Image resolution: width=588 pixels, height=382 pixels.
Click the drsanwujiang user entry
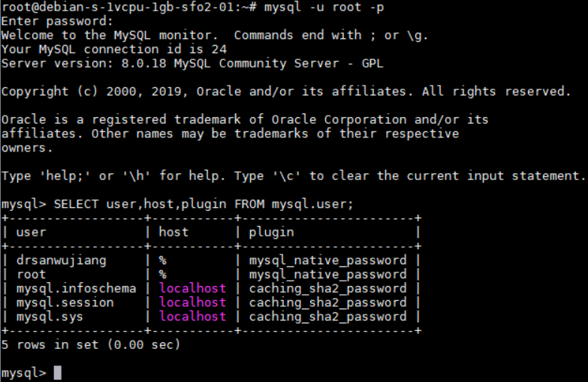pos(61,260)
